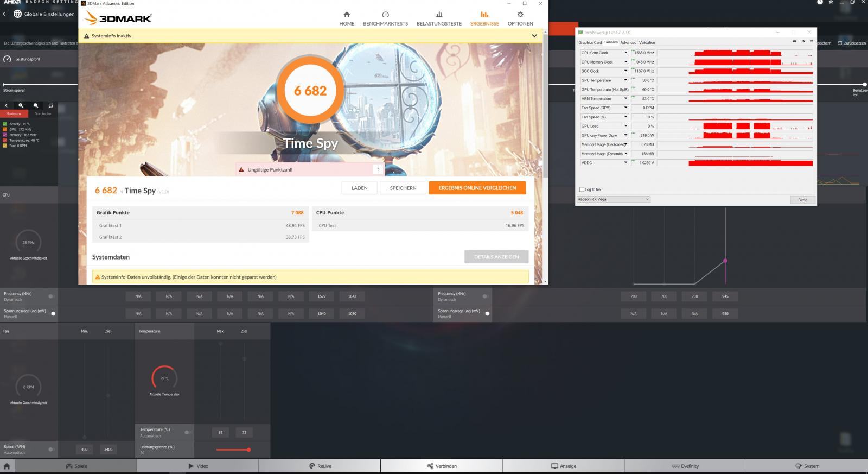Zoom out the Radeon monitoring graph

(36, 105)
